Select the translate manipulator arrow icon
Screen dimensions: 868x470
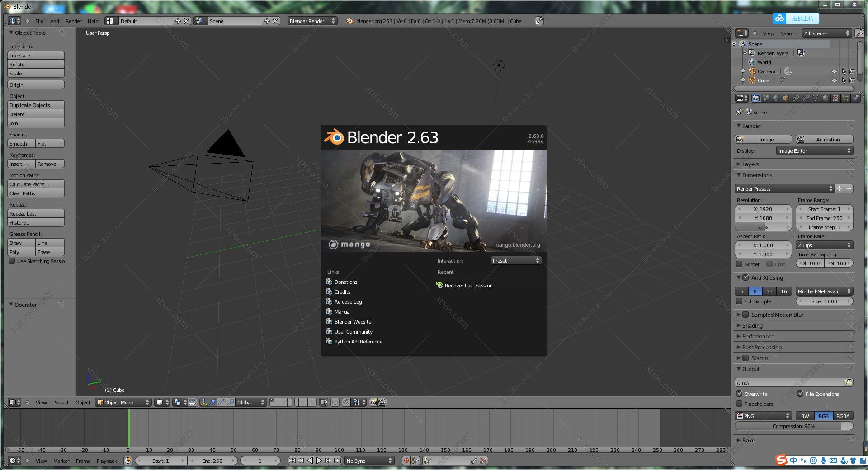click(x=212, y=402)
